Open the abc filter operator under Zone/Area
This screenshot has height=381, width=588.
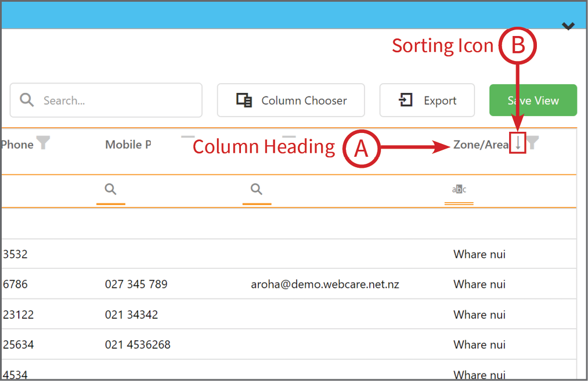(x=459, y=189)
